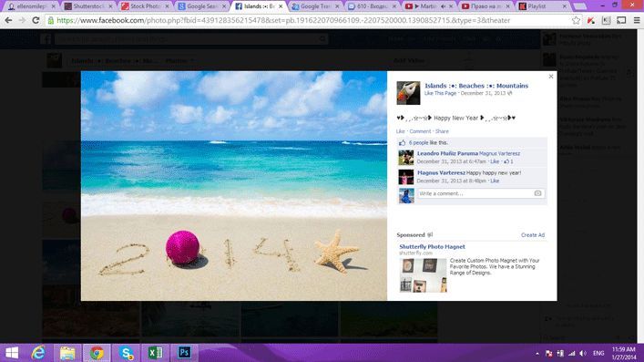Click the thumbs-up icon beside 6 people like this

[402, 143]
